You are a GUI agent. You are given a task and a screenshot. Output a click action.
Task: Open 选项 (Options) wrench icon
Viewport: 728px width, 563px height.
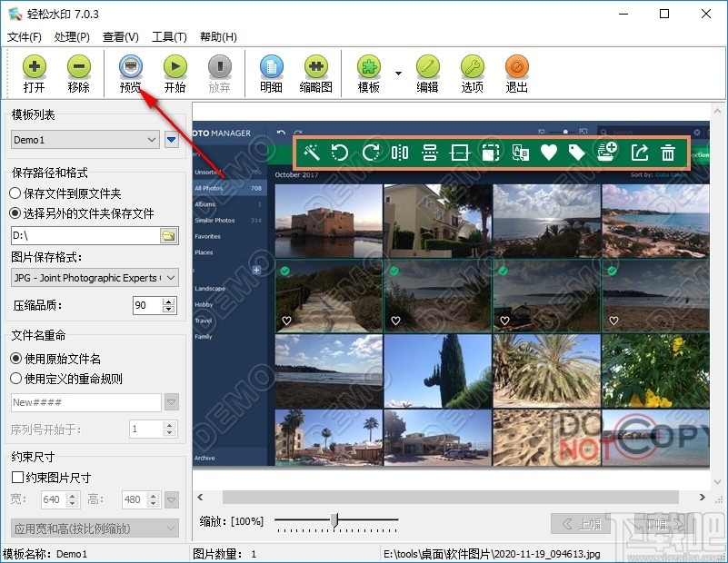coord(473,66)
